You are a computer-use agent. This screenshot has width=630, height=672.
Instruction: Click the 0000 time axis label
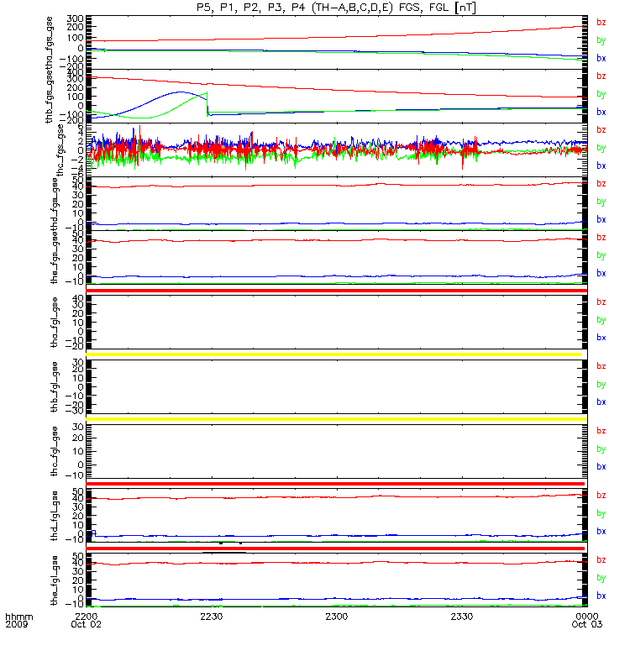coord(587,617)
